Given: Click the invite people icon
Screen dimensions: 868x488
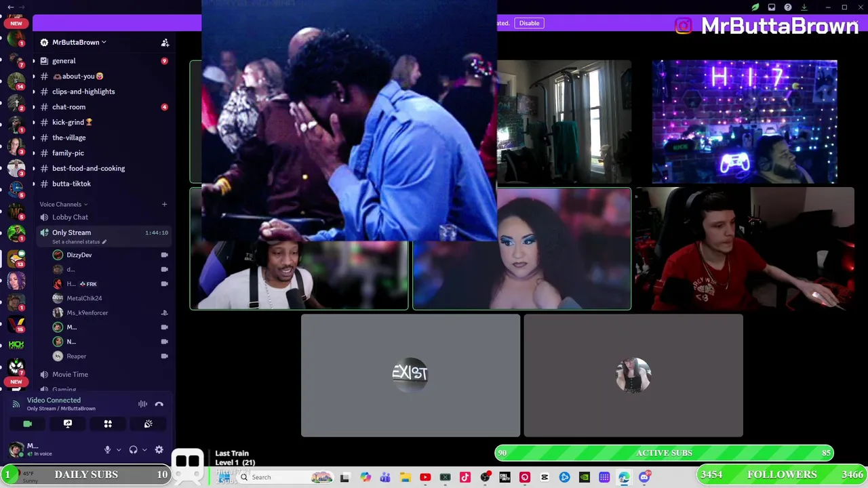Looking at the screenshot, I should click(165, 42).
